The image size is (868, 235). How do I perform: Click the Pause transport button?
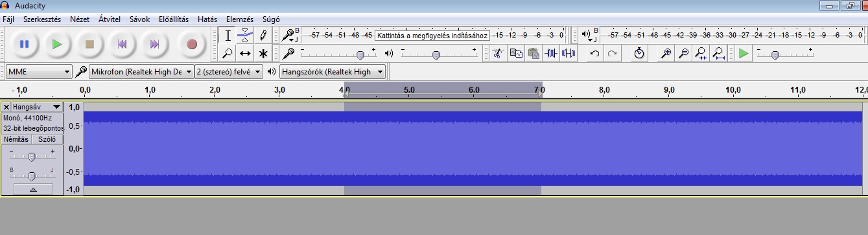click(25, 44)
